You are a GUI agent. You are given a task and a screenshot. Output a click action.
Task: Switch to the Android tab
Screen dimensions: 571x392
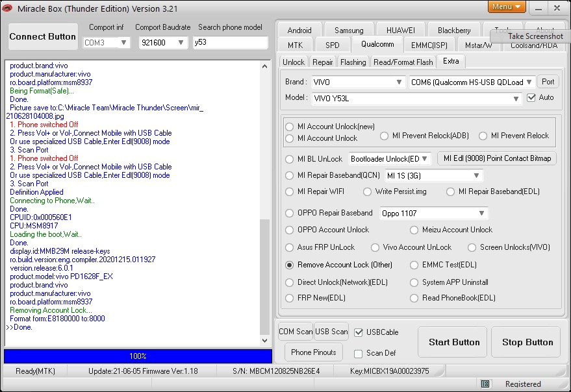click(299, 31)
